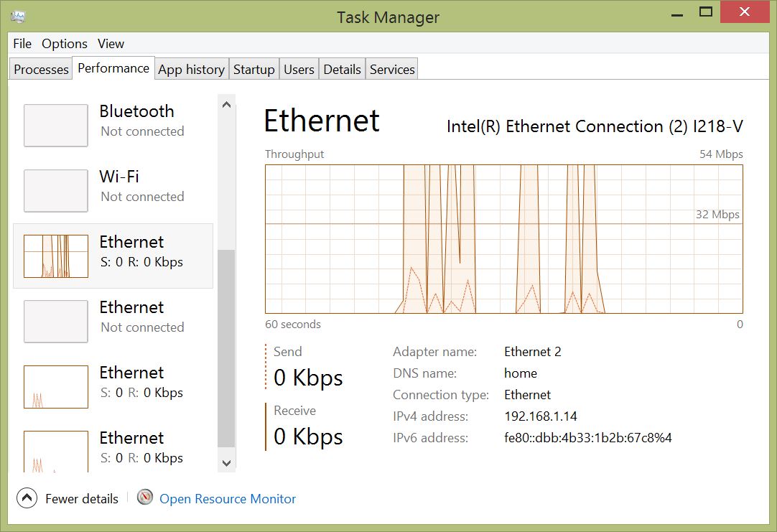Switch to the App history tab
The image size is (777, 532).
tap(191, 70)
